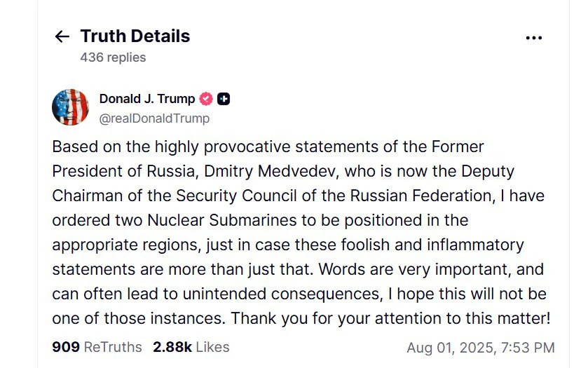This screenshot has height=368, width=588.
Task: Open the three-dot more options menu
Action: pos(533,38)
